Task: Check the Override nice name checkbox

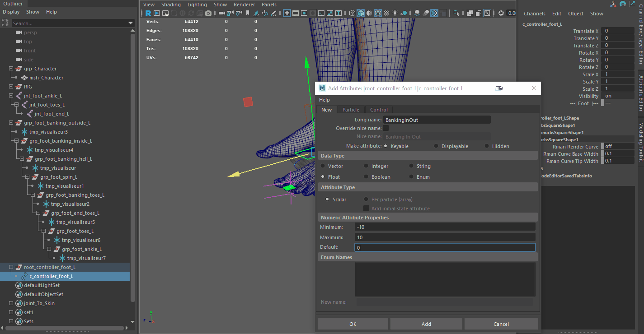Action: [386, 128]
